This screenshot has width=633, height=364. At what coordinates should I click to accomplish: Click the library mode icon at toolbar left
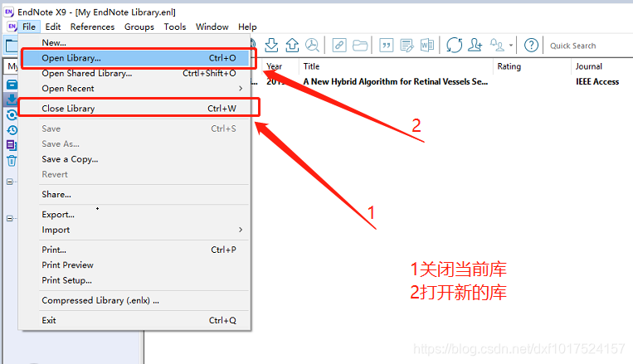click(12, 46)
